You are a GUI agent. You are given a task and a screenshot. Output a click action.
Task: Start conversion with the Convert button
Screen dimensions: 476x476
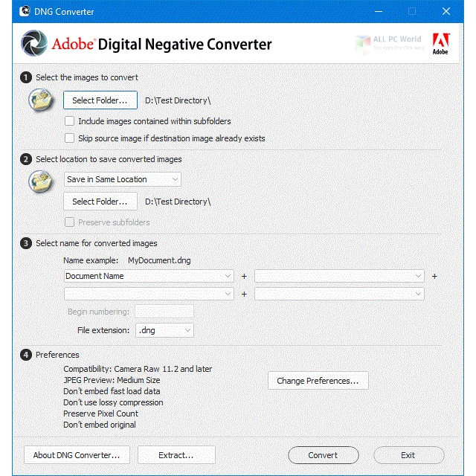point(324,455)
